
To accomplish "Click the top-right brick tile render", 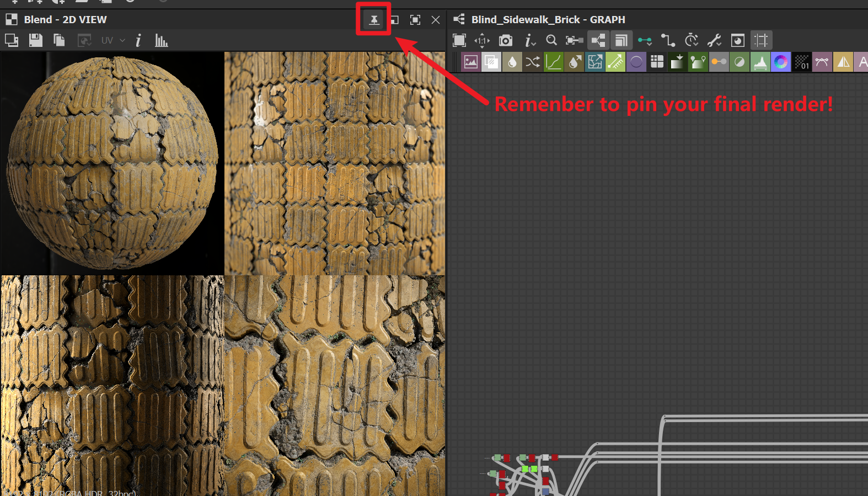I will (x=335, y=163).
